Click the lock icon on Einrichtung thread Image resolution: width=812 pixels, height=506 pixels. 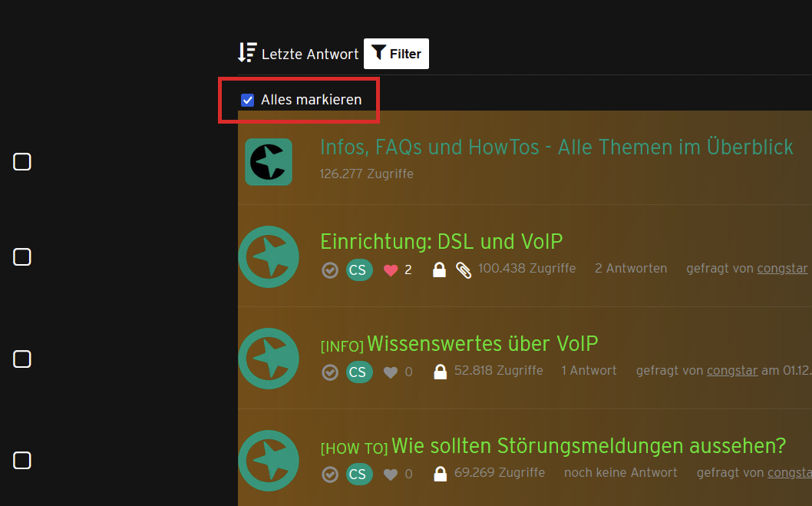coord(439,270)
